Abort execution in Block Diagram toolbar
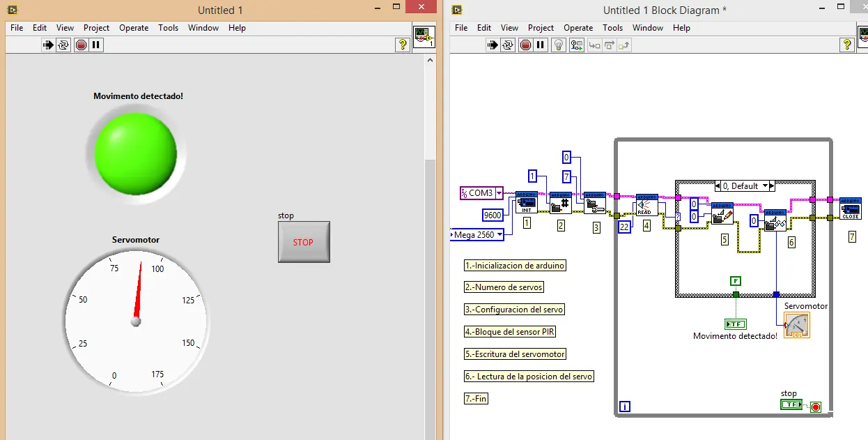The image size is (868, 440). [x=525, y=45]
